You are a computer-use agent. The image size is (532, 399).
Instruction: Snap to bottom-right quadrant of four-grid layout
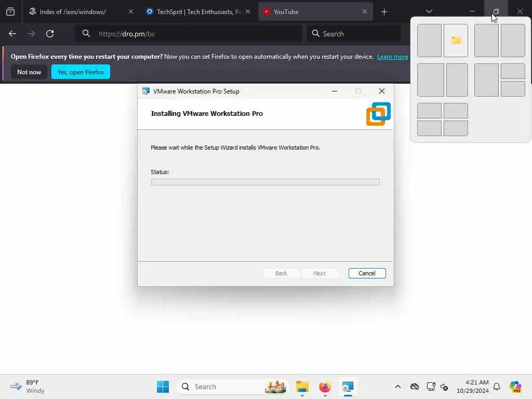point(456,128)
